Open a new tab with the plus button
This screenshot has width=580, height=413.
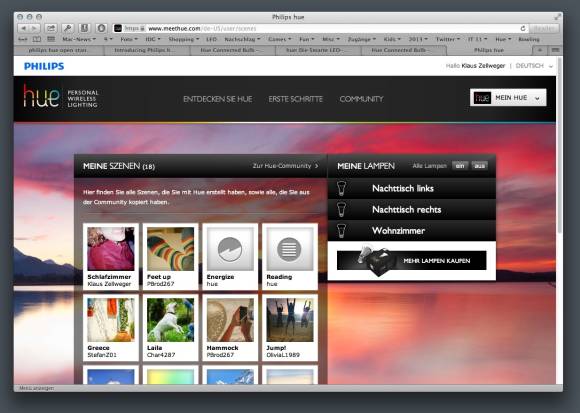point(540,50)
